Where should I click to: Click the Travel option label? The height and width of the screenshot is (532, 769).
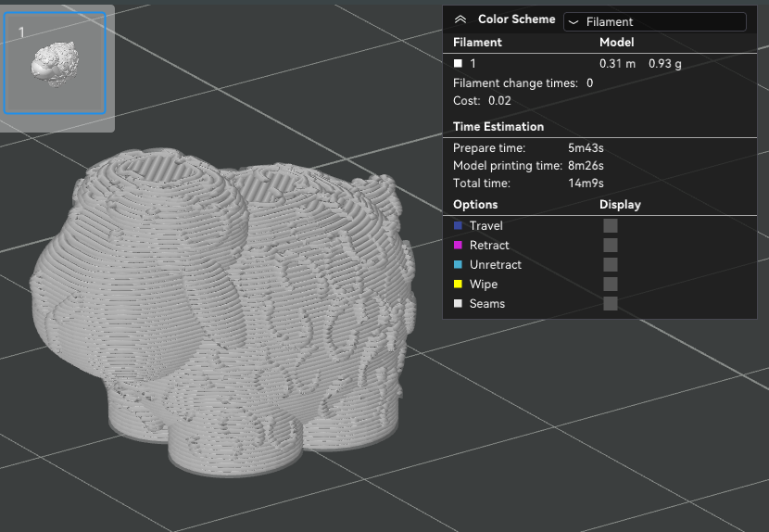486,226
